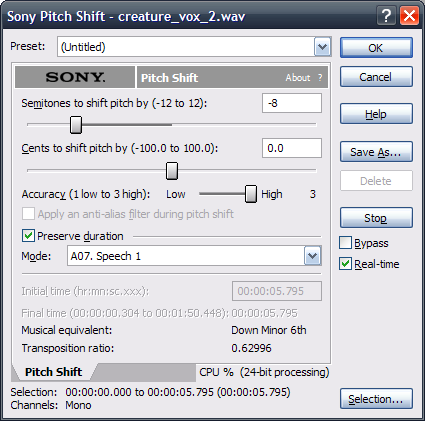Open the About link in the header
The width and height of the screenshot is (425, 421).
pos(298,78)
